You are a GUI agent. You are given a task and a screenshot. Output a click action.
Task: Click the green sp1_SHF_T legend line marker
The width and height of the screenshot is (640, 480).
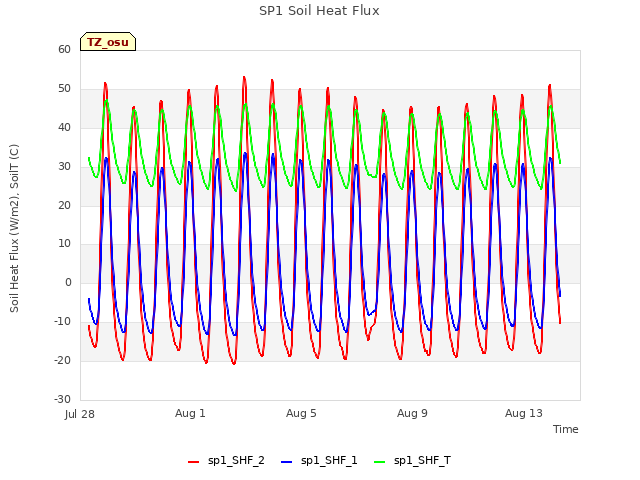click(380, 462)
